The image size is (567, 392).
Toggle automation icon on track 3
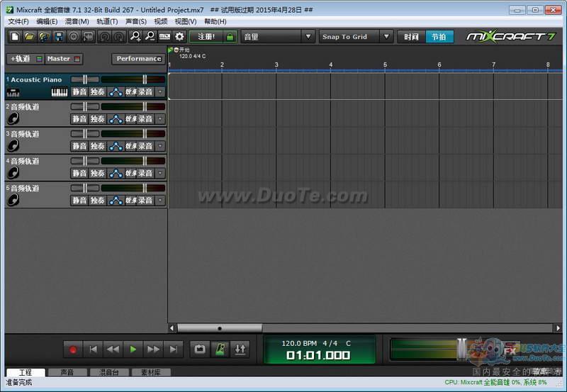pos(116,146)
